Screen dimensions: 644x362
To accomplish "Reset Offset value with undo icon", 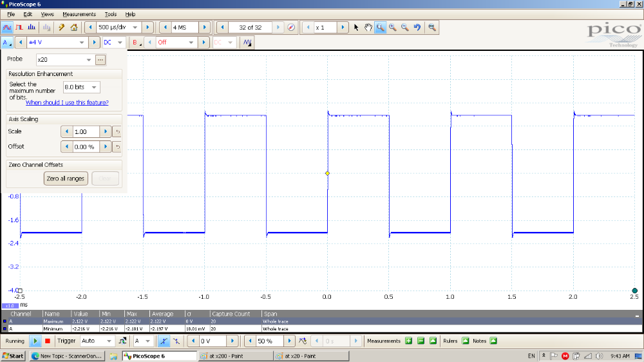I will click(117, 147).
